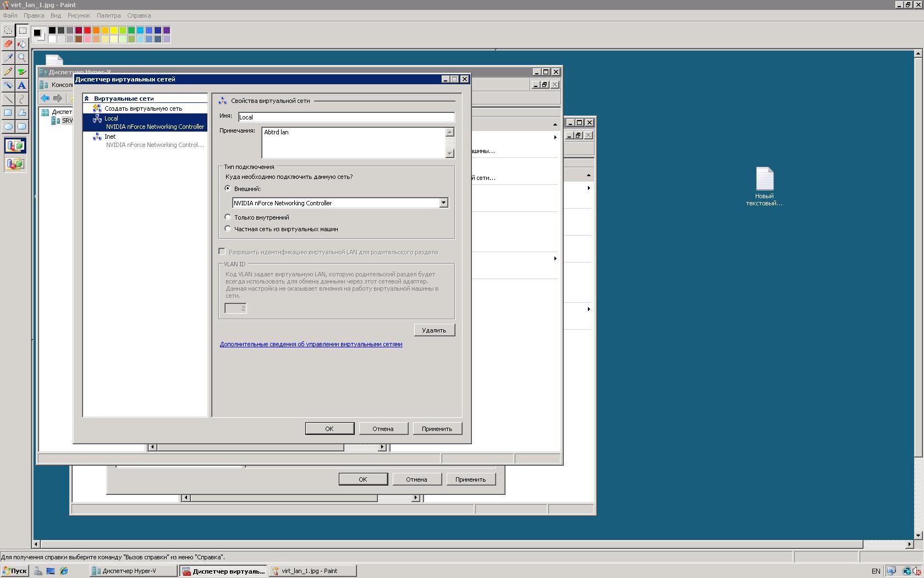Click the Имя field containing Local
This screenshot has width=924, height=578.
tap(346, 117)
